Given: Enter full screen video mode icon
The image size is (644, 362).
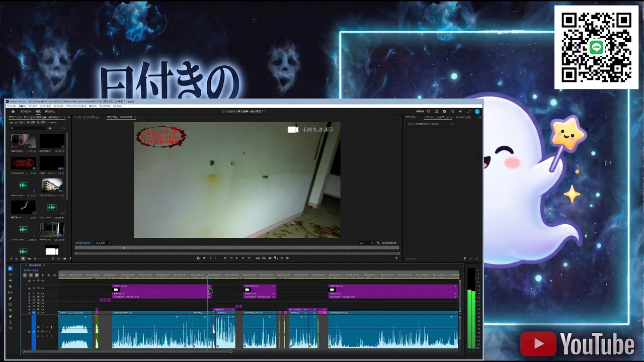Looking at the screenshot, I should click(x=469, y=111).
